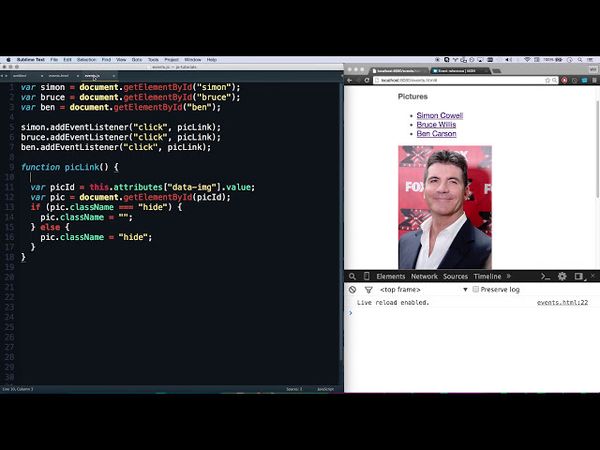The width and height of the screenshot is (600, 450).
Task: Open the DevTools settings gear
Action: coord(562,276)
